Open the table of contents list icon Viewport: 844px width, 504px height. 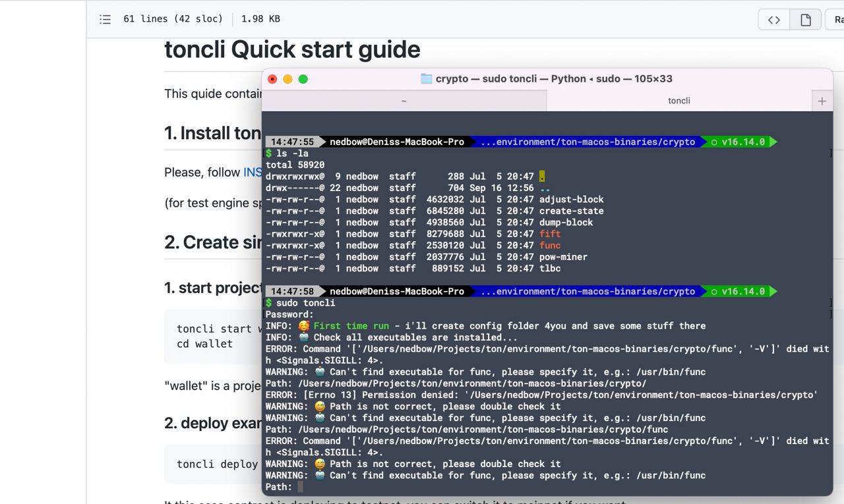(x=105, y=19)
